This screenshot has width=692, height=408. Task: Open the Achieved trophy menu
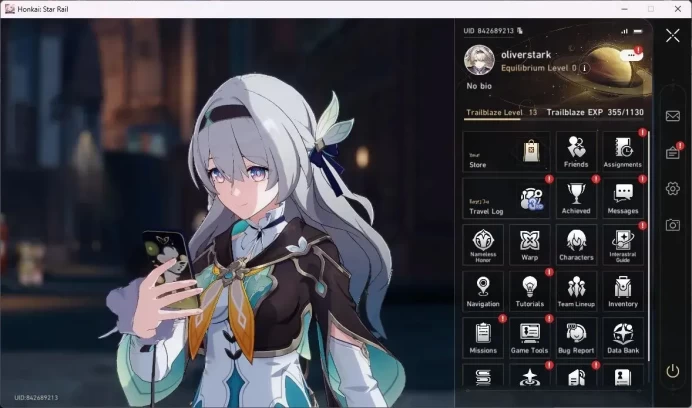pos(576,198)
